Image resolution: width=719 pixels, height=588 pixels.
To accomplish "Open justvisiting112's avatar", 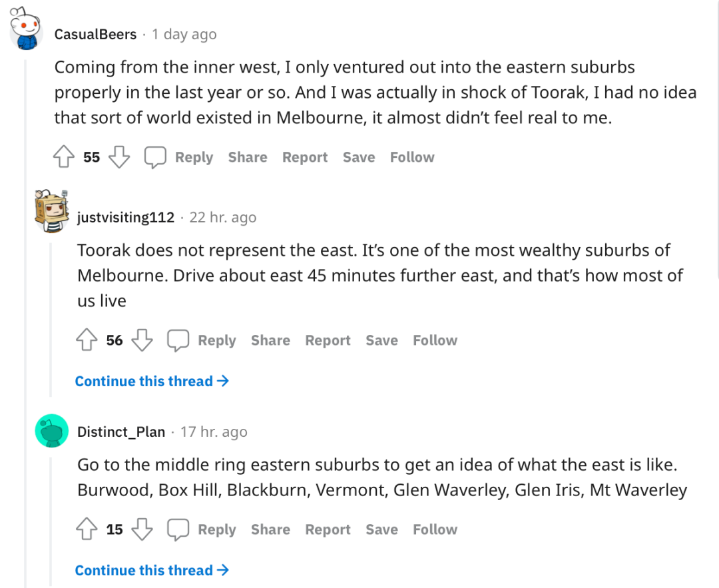I will click(x=52, y=212).
